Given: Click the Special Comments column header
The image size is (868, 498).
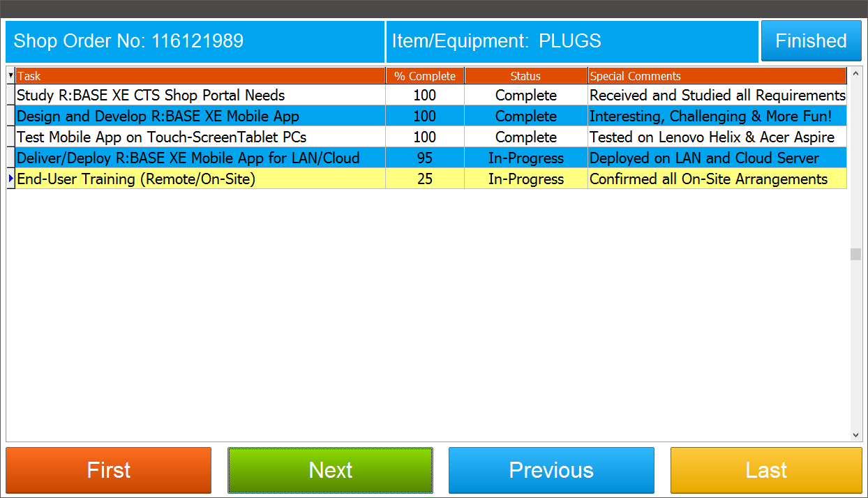Looking at the screenshot, I should (717, 76).
